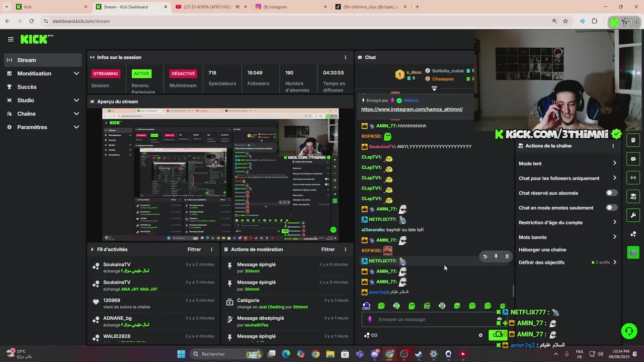Click the stream preview thumbnail
Image resolution: width=644 pixels, height=362 pixels.
click(220, 174)
